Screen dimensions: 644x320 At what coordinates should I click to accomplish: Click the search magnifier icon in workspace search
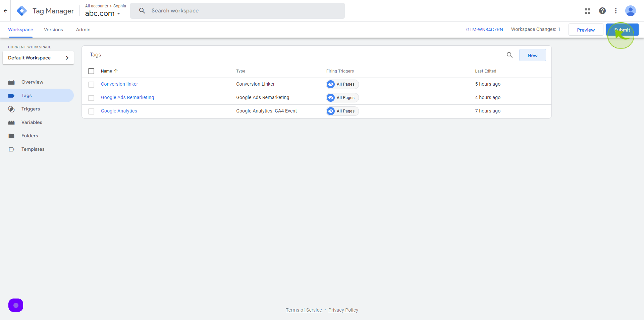click(x=142, y=11)
